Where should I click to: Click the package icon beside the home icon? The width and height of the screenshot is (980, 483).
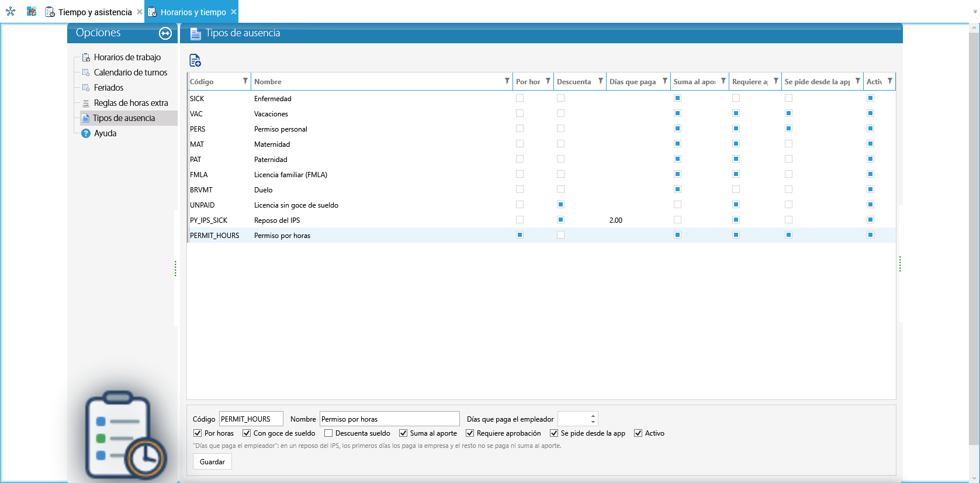point(32,12)
